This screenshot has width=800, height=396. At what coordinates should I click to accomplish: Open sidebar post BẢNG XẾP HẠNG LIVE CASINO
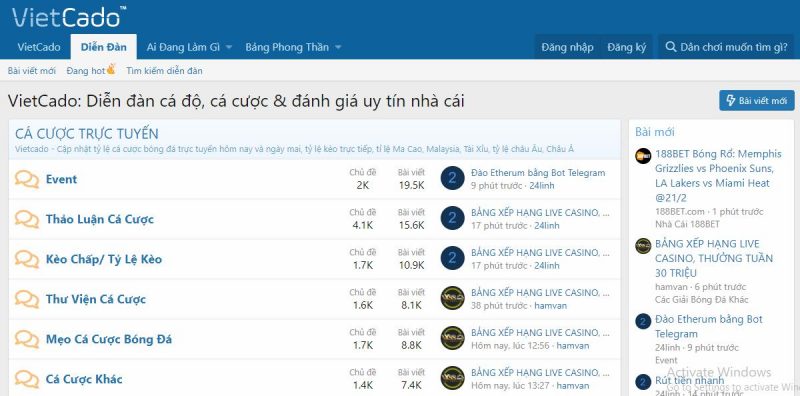(x=714, y=258)
